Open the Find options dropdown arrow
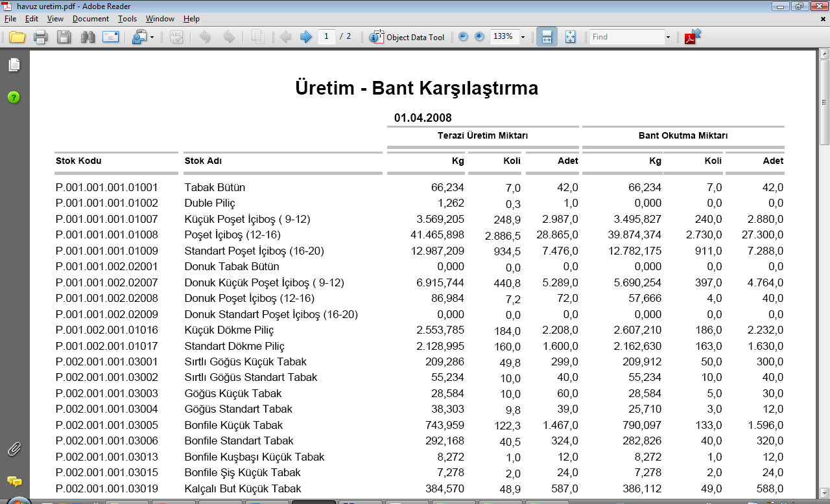 [x=668, y=38]
